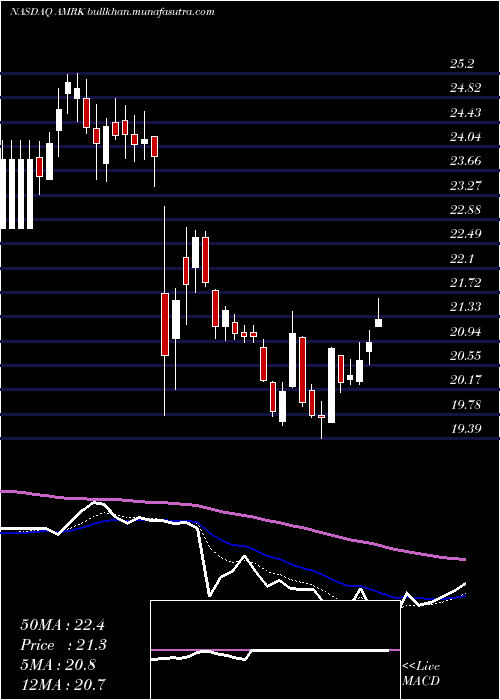Click the 20.17 price axis label

click(x=465, y=380)
